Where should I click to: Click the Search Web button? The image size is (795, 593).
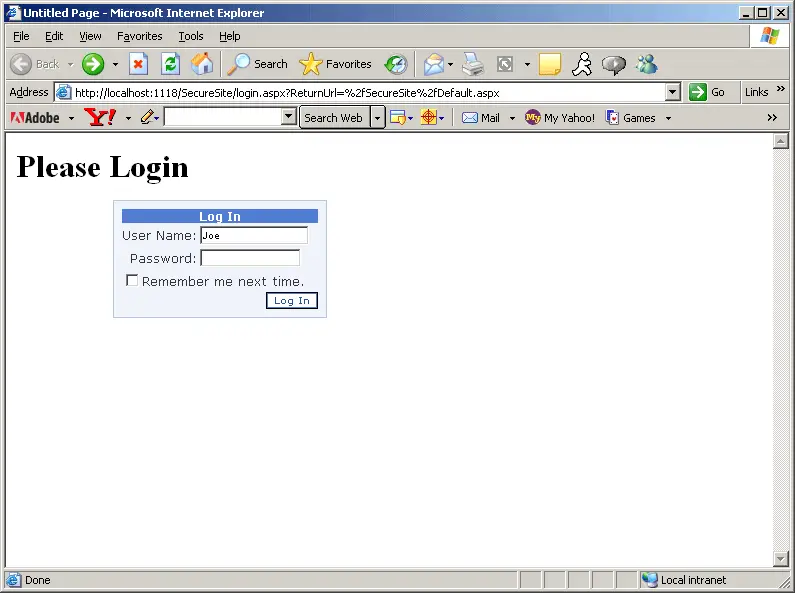coord(334,118)
